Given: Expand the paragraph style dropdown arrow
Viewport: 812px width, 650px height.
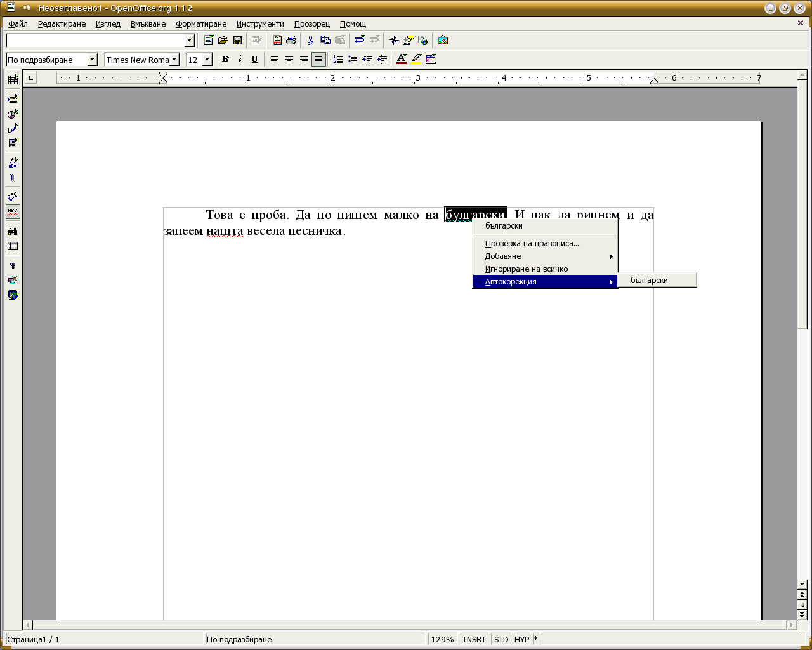Looking at the screenshot, I should pos(93,60).
